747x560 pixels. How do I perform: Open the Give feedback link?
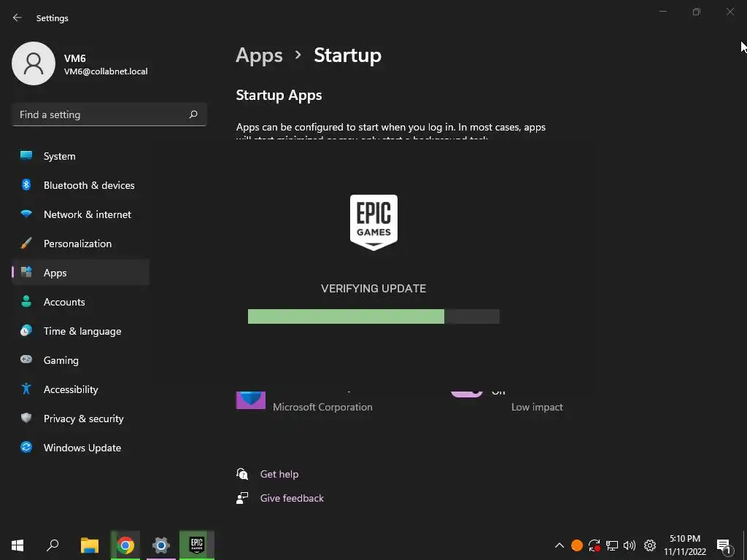[292, 498]
